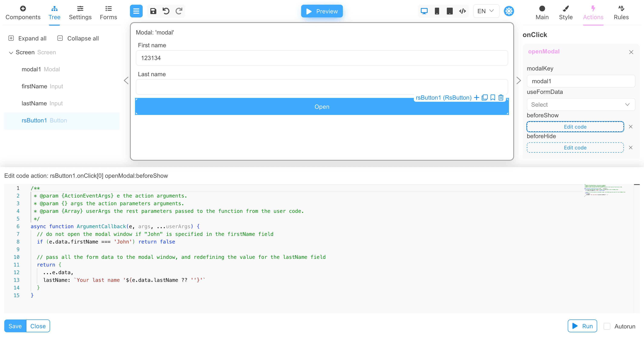
Task: Click the First name input field
Action: click(322, 58)
